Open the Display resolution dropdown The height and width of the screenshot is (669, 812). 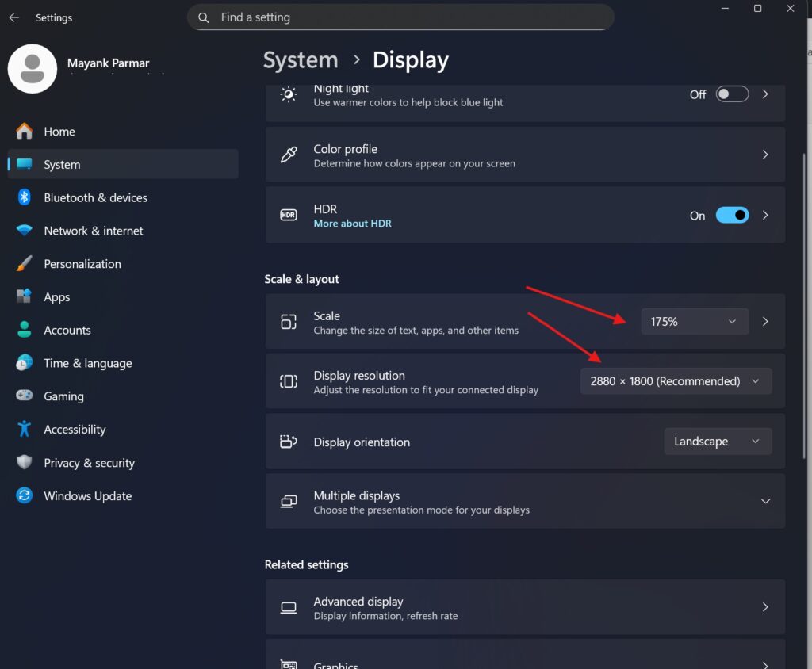[676, 381]
